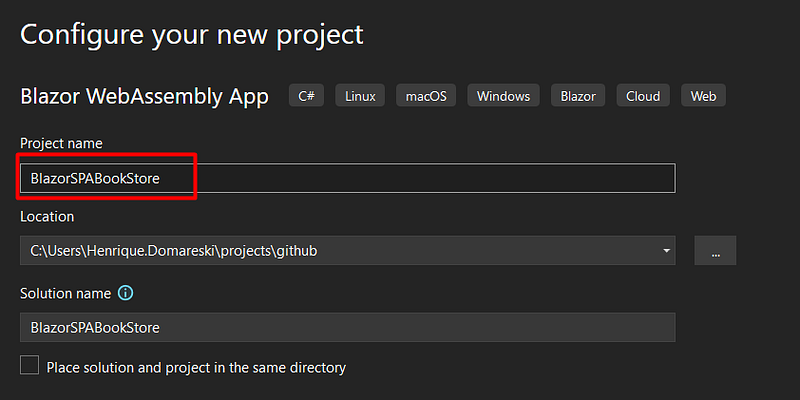Click into the Project name field
The width and height of the screenshot is (800, 400).
(x=400, y=178)
